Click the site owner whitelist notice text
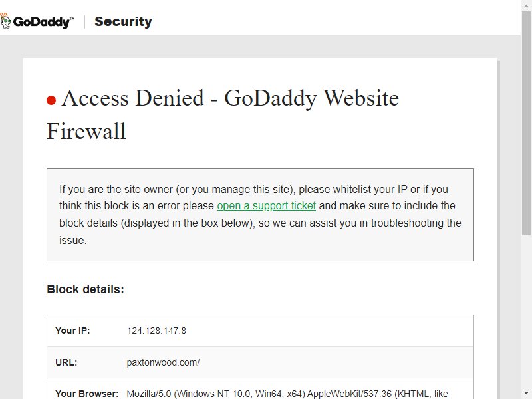 point(260,214)
